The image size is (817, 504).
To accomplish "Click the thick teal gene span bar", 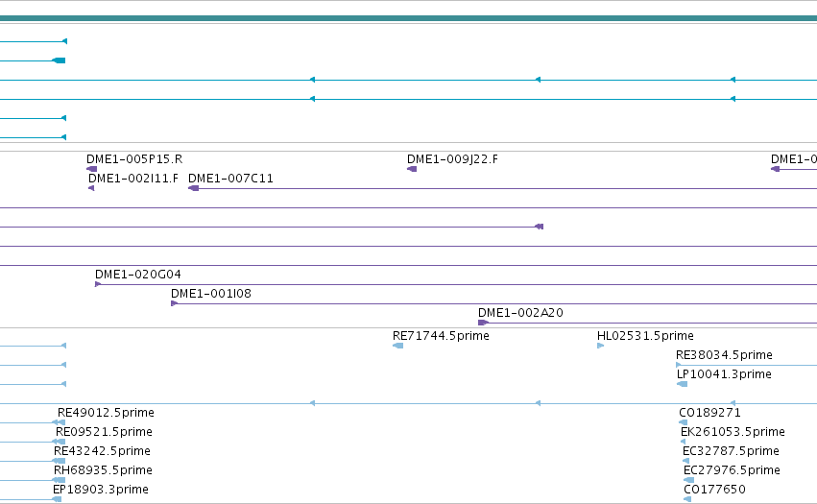I will 409,19.
